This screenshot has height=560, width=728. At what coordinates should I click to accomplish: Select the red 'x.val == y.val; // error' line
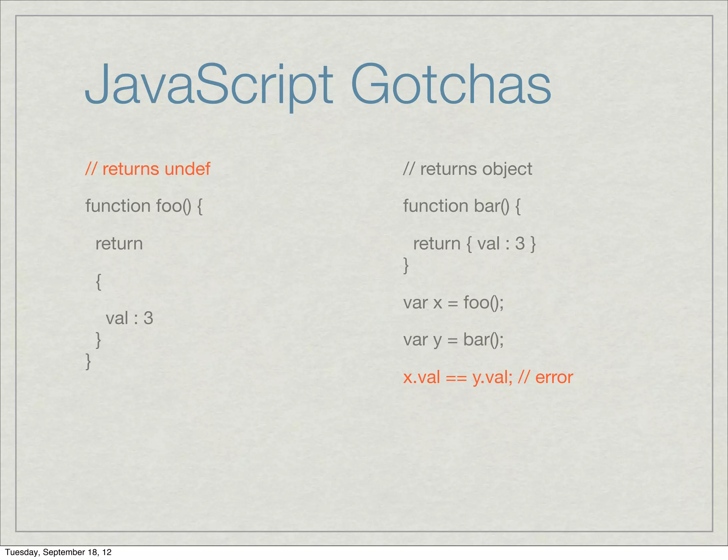[x=488, y=377]
